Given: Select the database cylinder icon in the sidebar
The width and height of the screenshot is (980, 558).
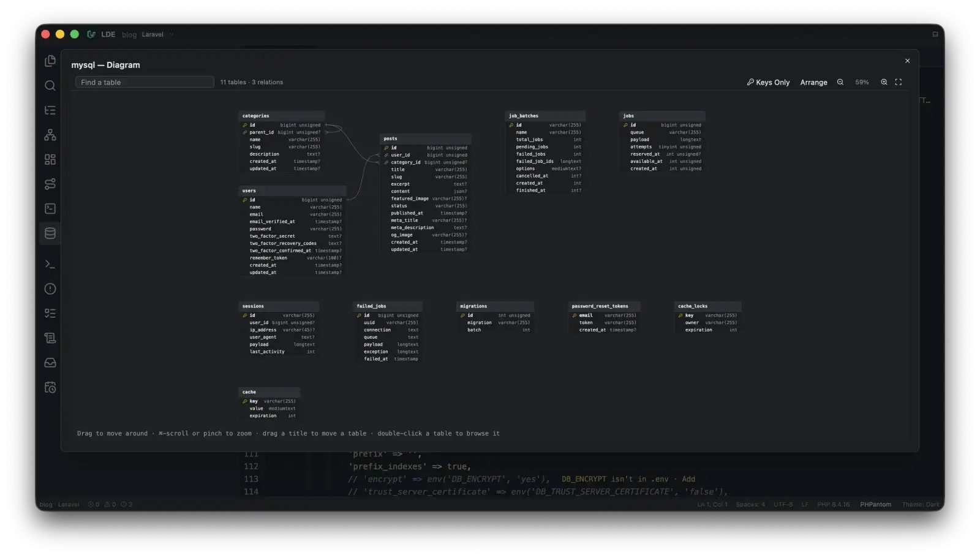Looking at the screenshot, I should click(50, 233).
